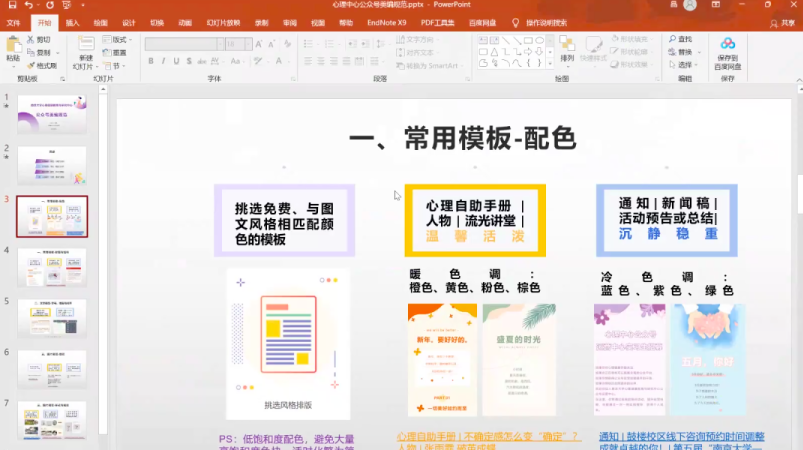Toggle Italic formatting

click(x=163, y=61)
